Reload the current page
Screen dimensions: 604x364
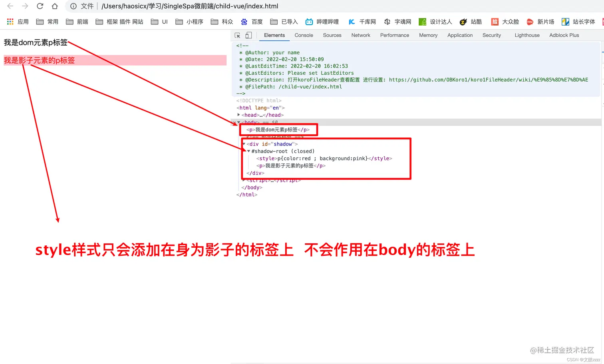click(40, 6)
